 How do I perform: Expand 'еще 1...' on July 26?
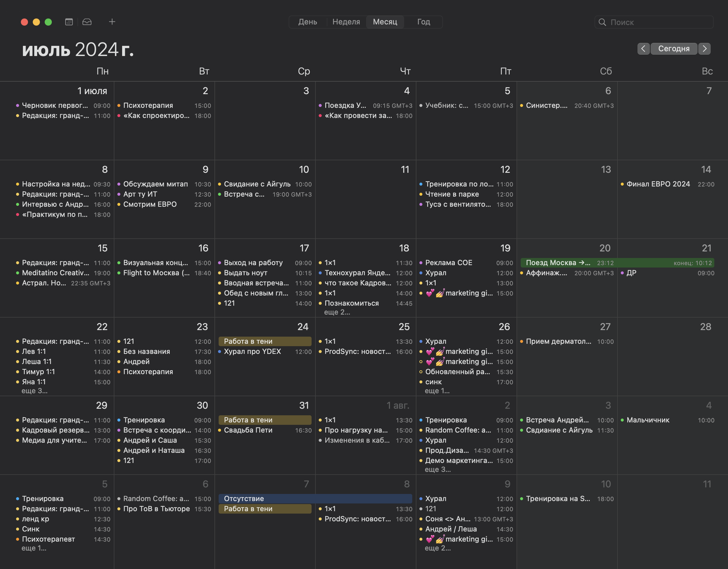437,391
